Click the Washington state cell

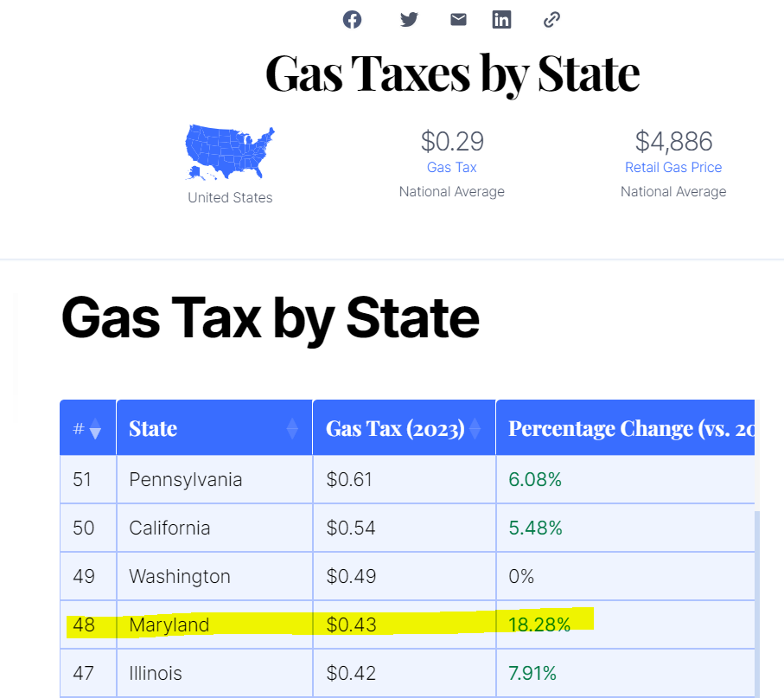[180, 576]
